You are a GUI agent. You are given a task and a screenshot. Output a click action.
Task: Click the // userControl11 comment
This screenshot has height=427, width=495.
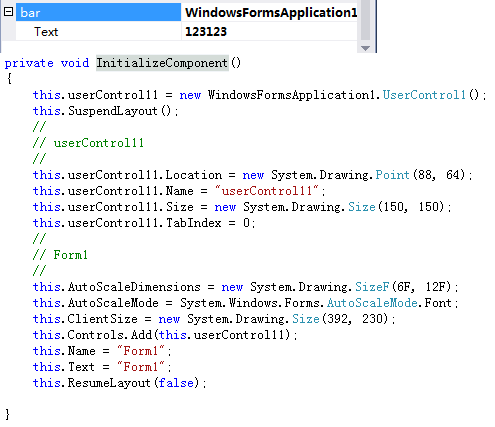tap(88, 143)
